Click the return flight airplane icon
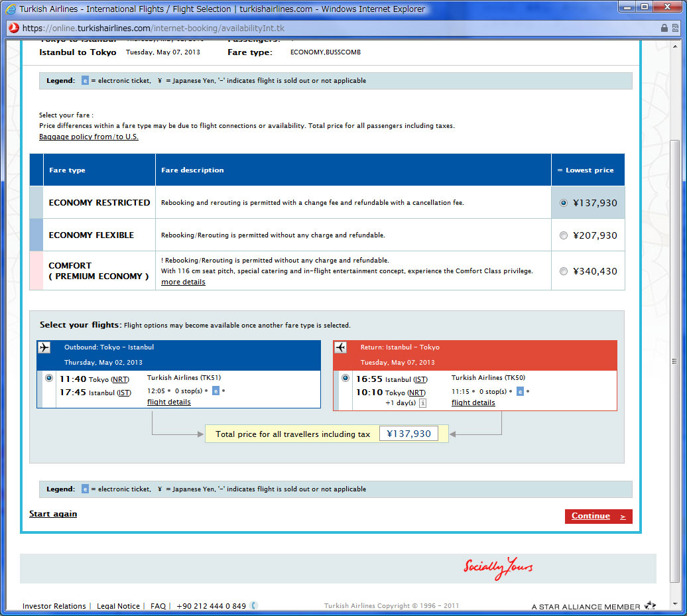Screen dimensions: 687x616 [341, 347]
